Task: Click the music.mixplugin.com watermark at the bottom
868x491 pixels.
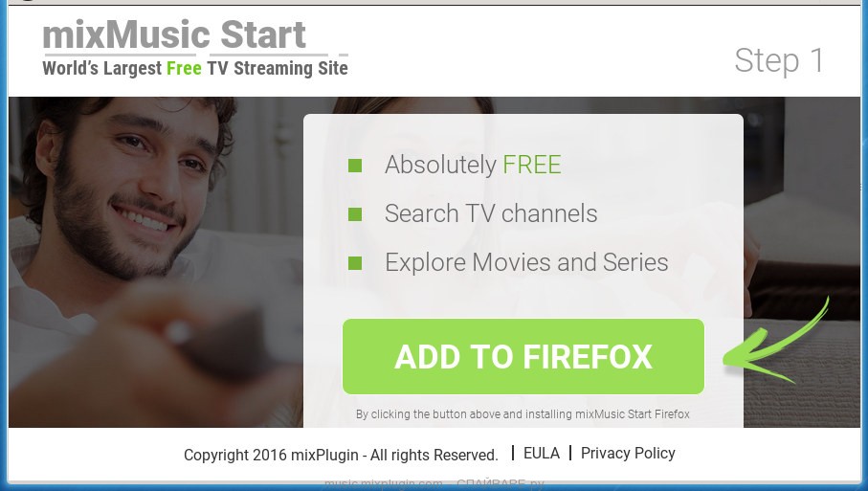Action: tap(383, 484)
